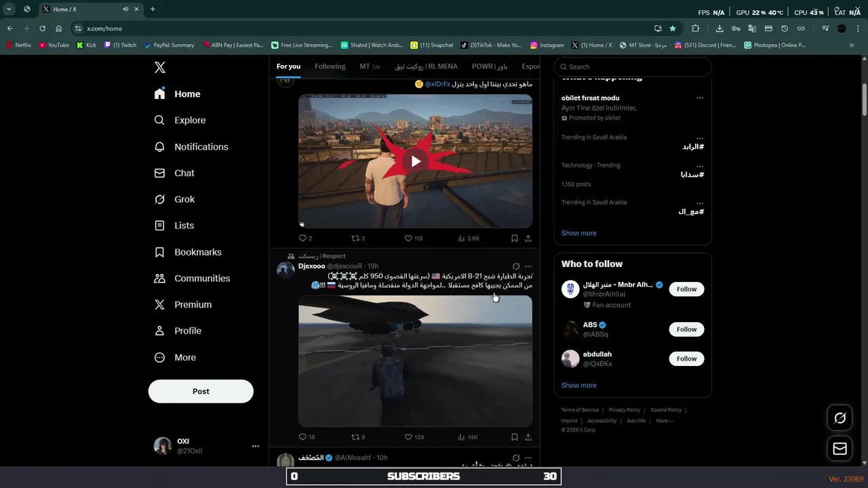This screenshot has width=868, height=488.
Task: Share the GTA rooftop video post
Action: 528,239
